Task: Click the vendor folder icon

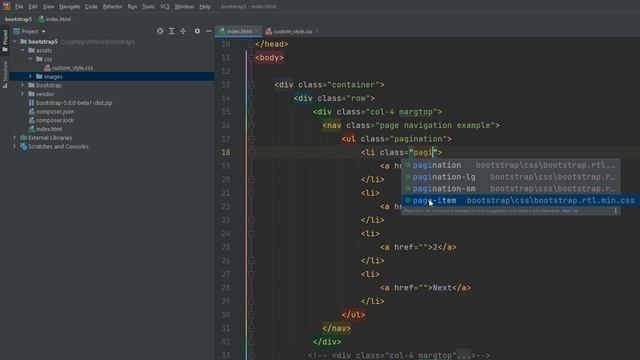Action: 31,94
